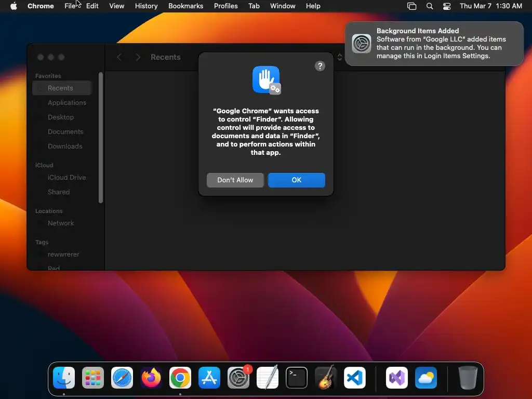
Task: Open the Help menu
Action: [x=313, y=6]
